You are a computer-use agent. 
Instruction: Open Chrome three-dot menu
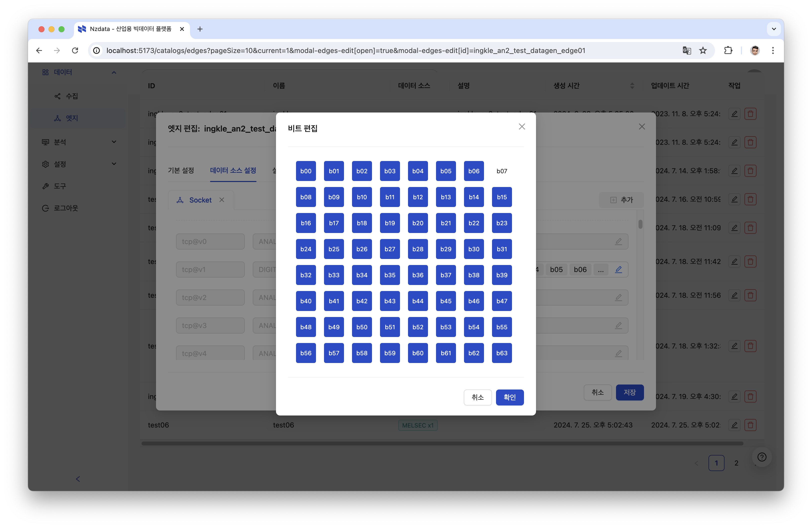[773, 50]
